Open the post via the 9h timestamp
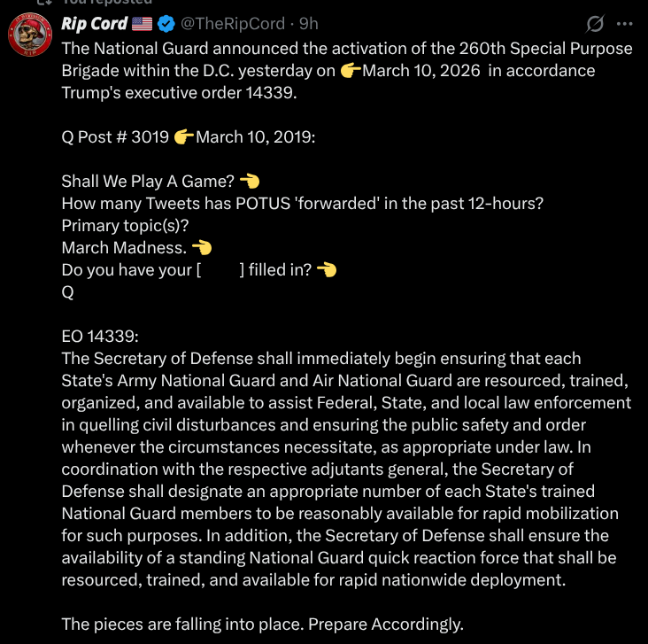648x644 pixels. tap(310, 24)
